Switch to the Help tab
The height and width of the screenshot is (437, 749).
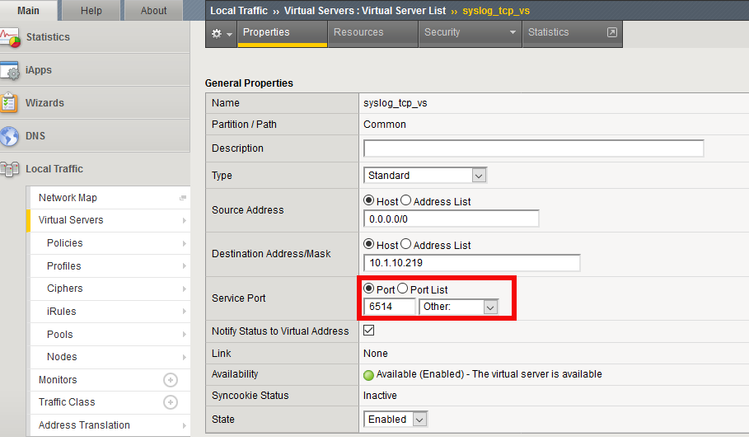click(91, 11)
